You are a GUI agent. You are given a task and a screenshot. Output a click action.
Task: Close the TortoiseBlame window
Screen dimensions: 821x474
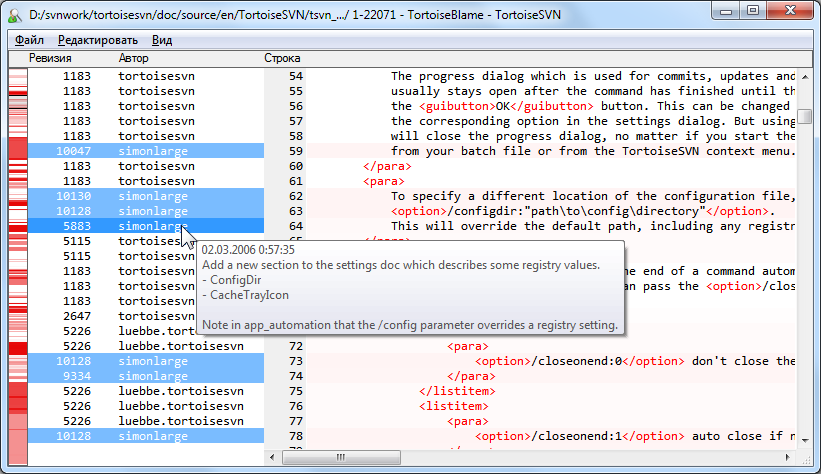pyautogui.click(x=790, y=11)
